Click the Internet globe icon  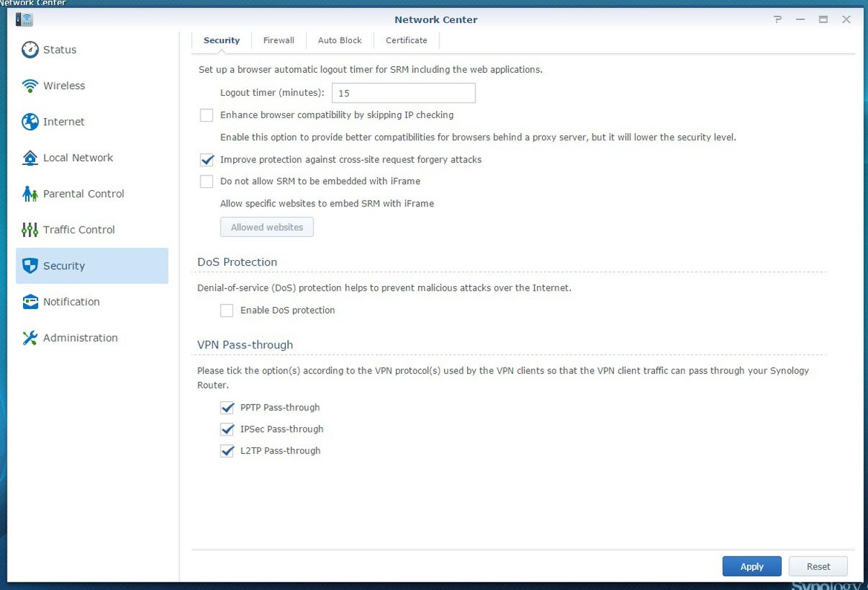pos(30,122)
